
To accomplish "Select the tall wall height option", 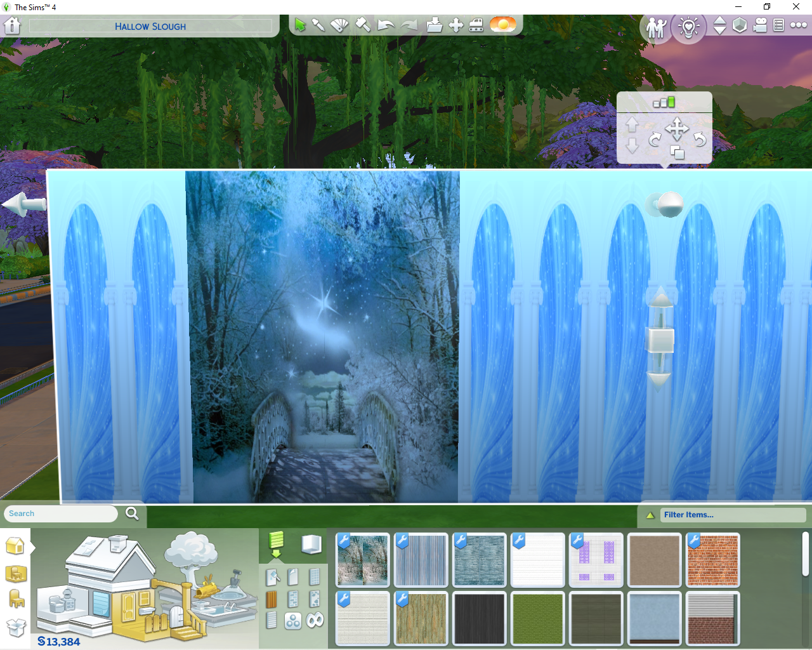I will [x=671, y=102].
